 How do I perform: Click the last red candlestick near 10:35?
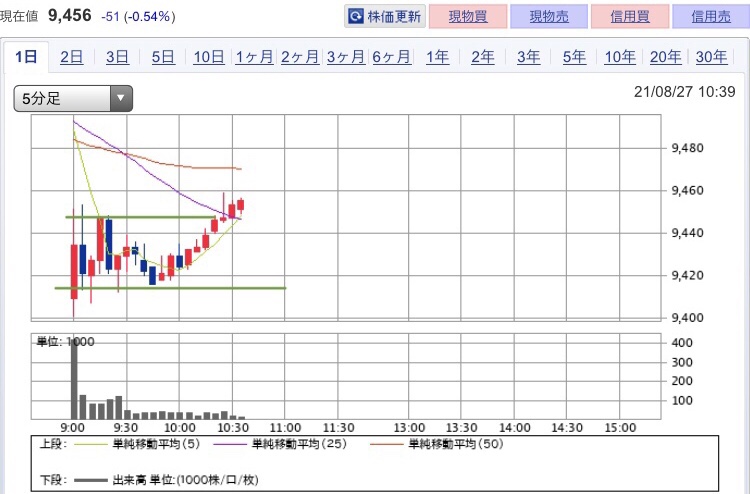tap(241, 205)
